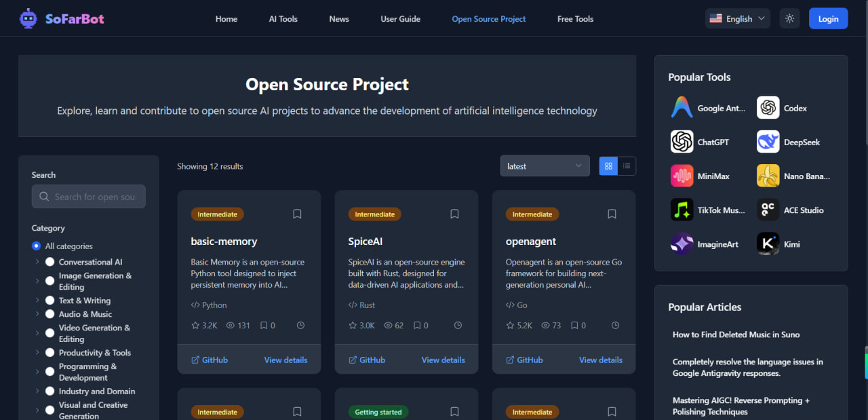868x420 pixels.
Task: Select the Audio & Music radio button
Action: [x=50, y=314]
